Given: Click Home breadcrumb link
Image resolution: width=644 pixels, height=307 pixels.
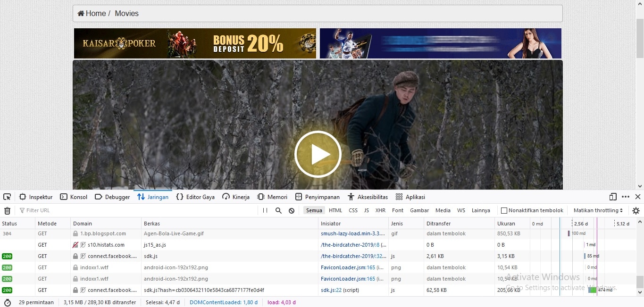Looking at the screenshot, I should click(95, 13).
